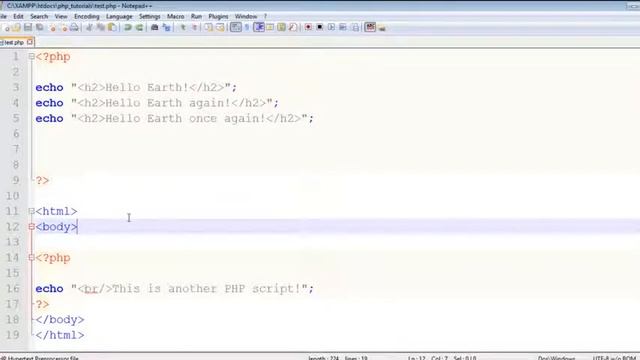
Task: Click the <html> opening tag on line 11
Action: pos(56,211)
